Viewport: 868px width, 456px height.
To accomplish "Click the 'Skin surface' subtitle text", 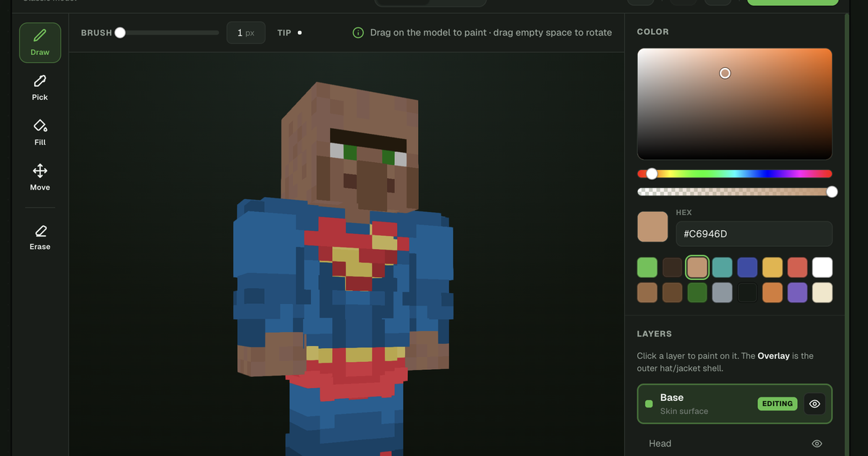I will click(x=684, y=411).
